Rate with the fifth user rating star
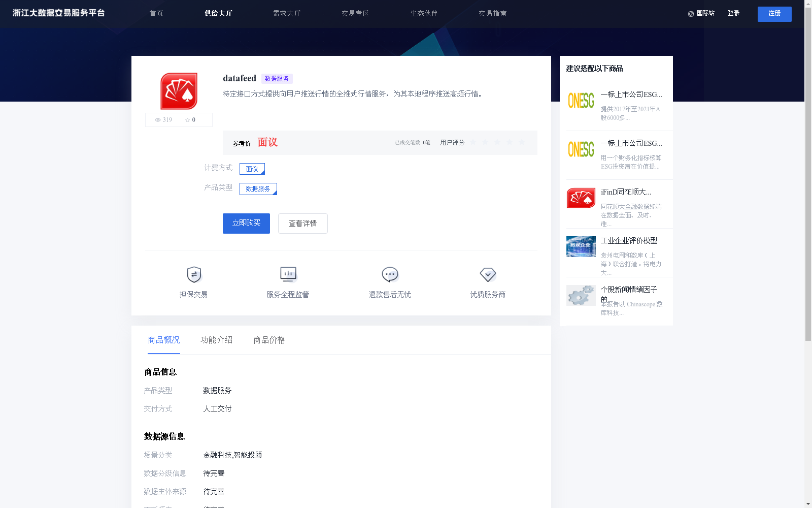The width and height of the screenshot is (812, 508). click(x=522, y=142)
